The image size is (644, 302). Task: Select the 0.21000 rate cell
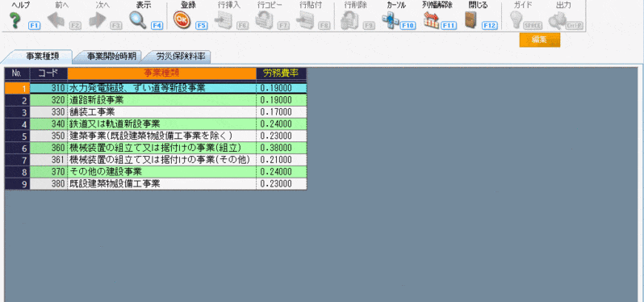point(282,159)
